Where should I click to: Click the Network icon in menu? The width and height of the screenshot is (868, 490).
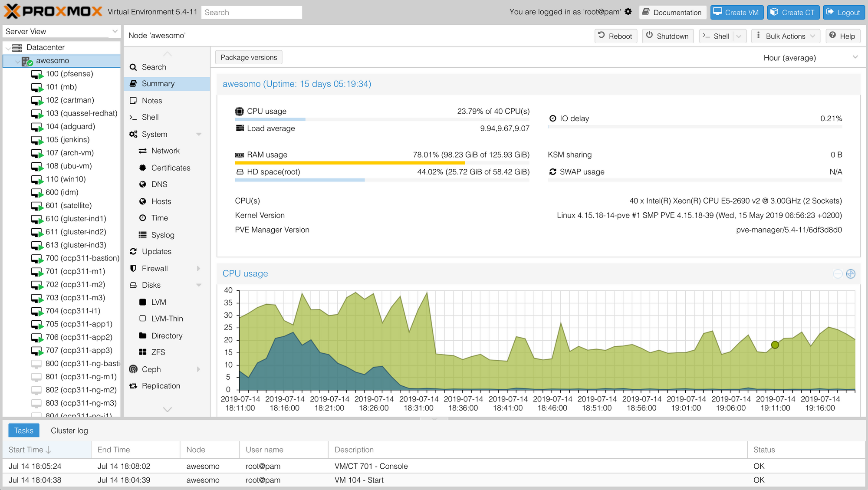click(x=142, y=151)
